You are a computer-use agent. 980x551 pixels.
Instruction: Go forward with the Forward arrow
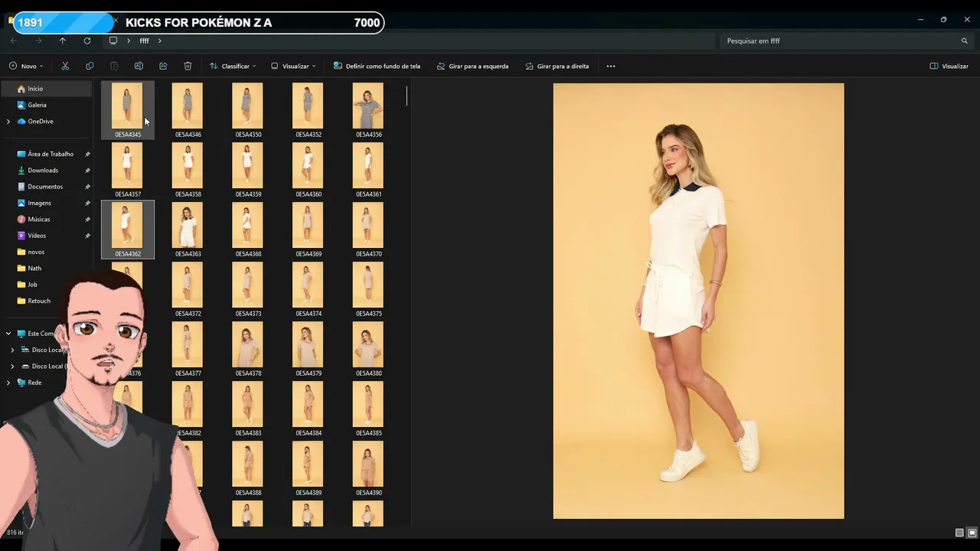38,41
